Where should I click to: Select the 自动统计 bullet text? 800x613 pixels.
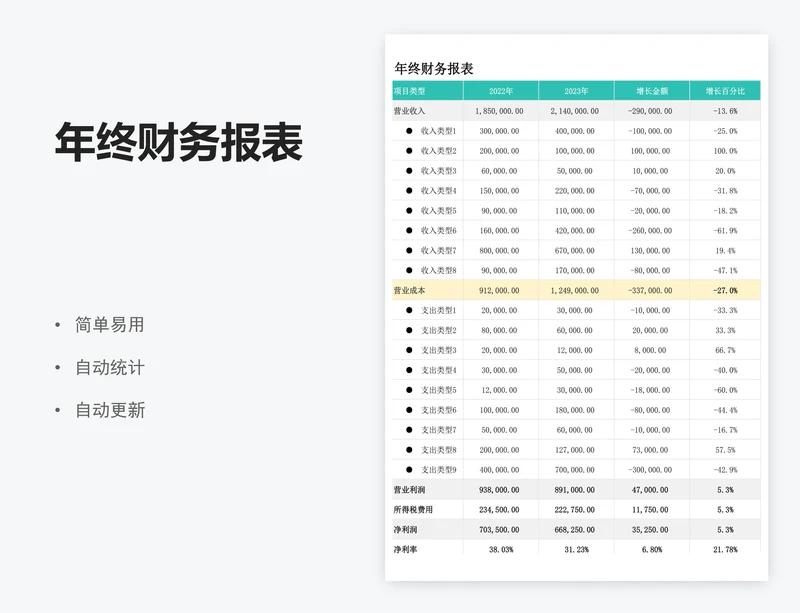[x=110, y=367]
